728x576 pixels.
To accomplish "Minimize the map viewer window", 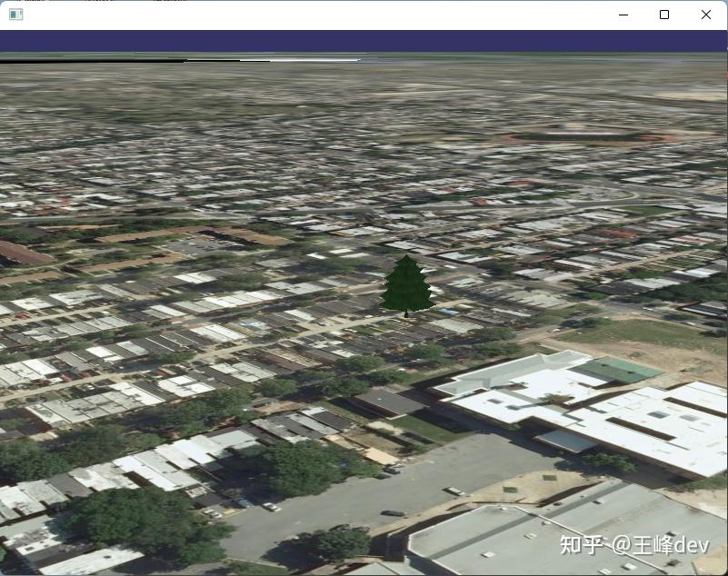I will pyautogui.click(x=623, y=15).
